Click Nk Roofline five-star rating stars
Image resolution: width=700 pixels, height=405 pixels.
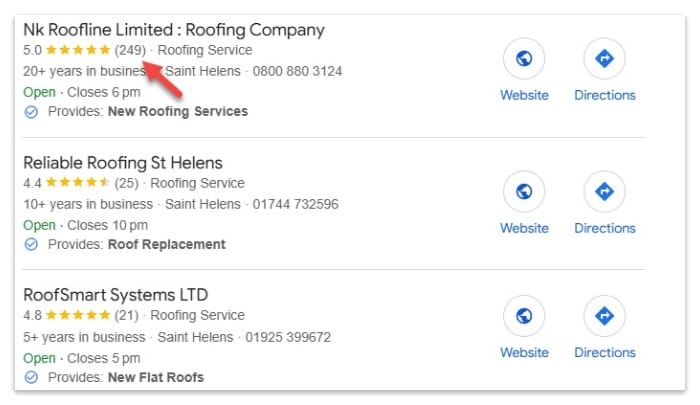click(79, 50)
